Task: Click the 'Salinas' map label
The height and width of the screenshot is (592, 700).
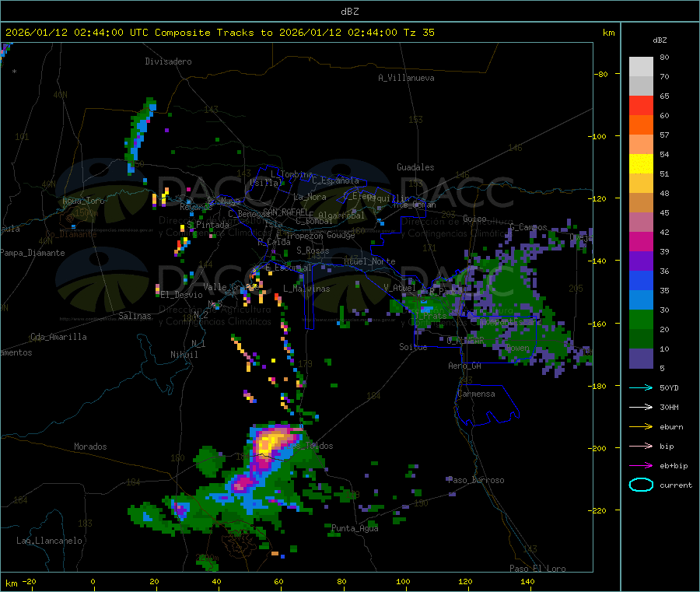Action: (x=135, y=316)
